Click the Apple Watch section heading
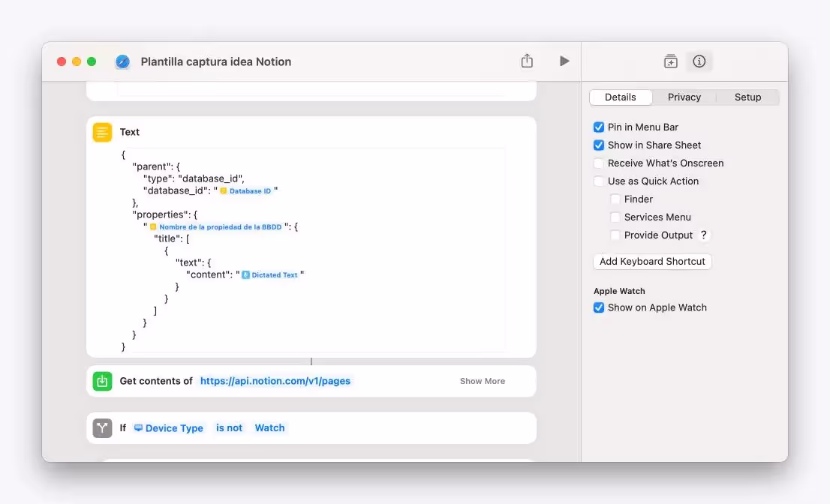Viewport: 830px width, 504px height. coord(619,291)
